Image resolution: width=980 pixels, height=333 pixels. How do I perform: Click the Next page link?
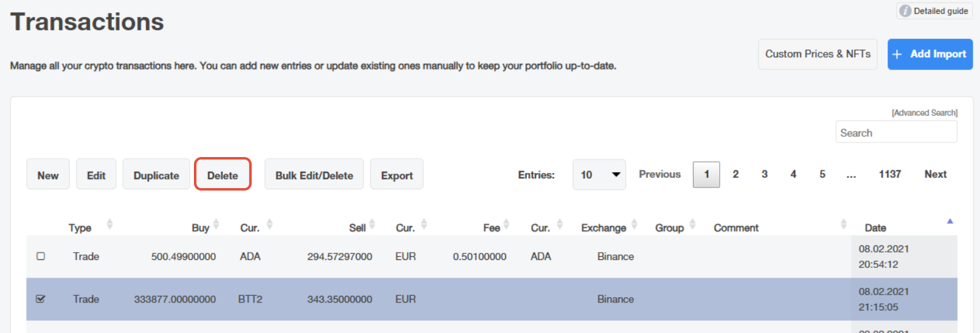click(936, 174)
